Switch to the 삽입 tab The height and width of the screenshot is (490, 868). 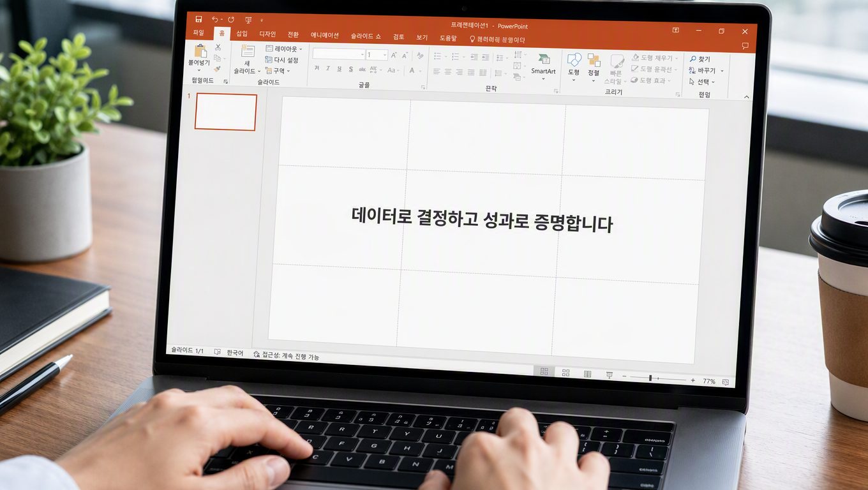tap(242, 34)
